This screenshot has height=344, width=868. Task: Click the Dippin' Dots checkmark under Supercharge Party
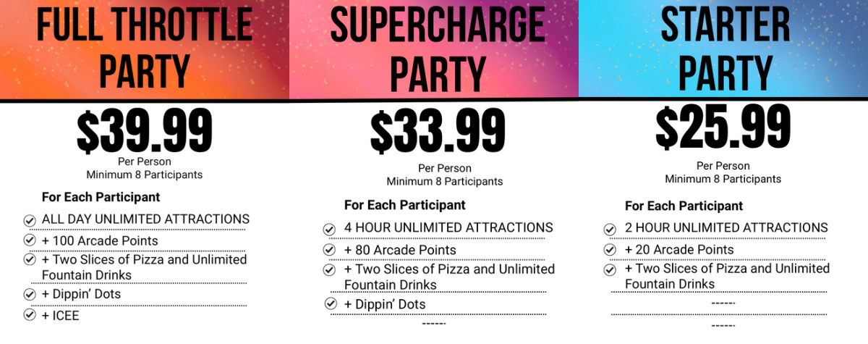coord(331,304)
